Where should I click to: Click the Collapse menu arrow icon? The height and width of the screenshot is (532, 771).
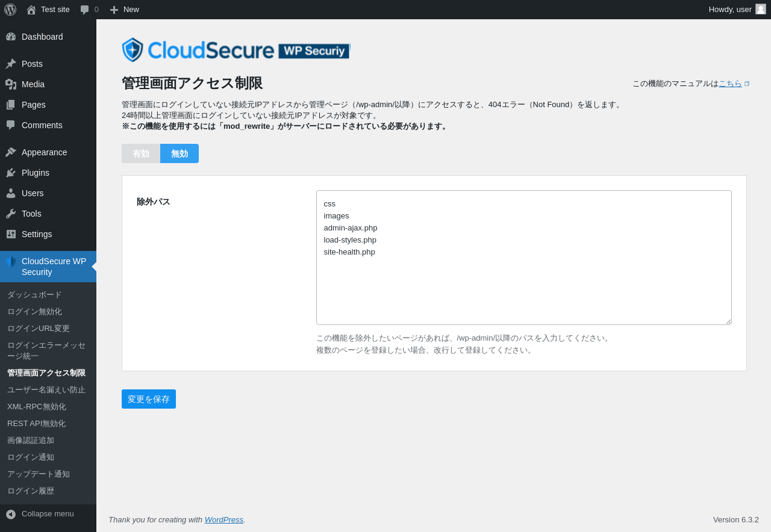coord(11,514)
